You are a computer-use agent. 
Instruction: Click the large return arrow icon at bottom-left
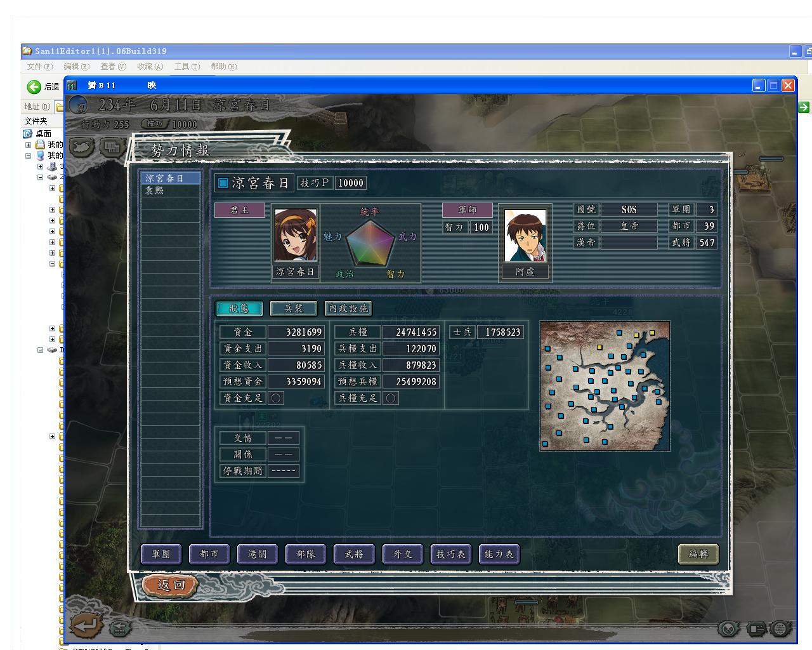pyautogui.click(x=86, y=626)
